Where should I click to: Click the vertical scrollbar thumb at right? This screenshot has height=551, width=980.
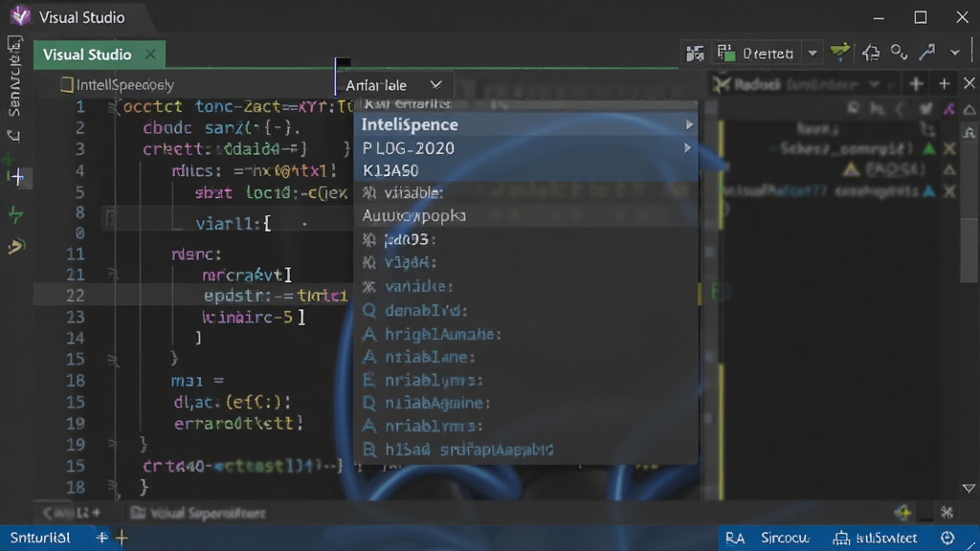(x=969, y=250)
